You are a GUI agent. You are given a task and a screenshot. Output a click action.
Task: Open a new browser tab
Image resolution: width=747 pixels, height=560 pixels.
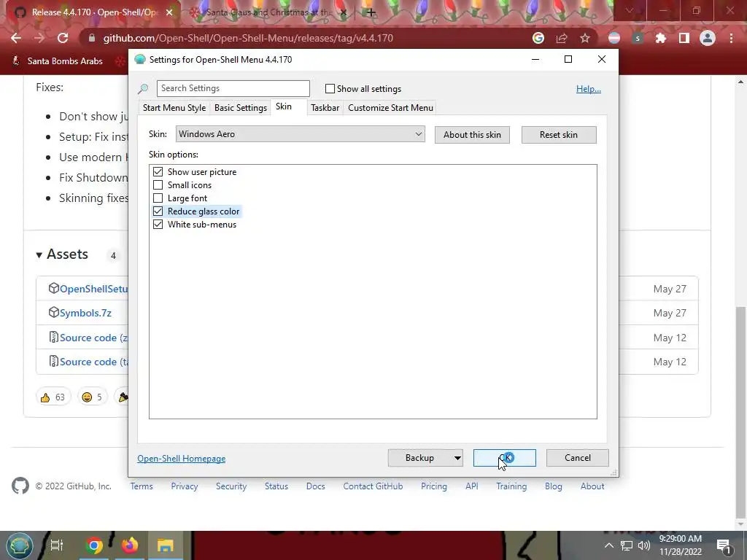371,12
